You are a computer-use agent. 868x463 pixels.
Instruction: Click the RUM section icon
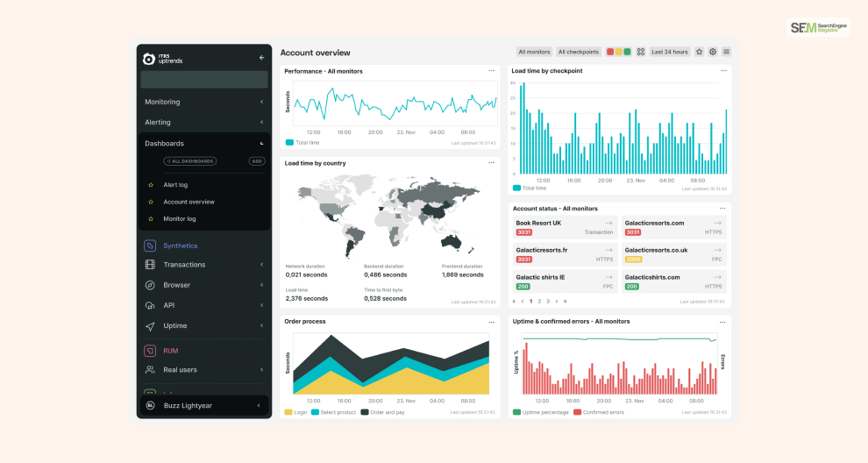coord(150,351)
